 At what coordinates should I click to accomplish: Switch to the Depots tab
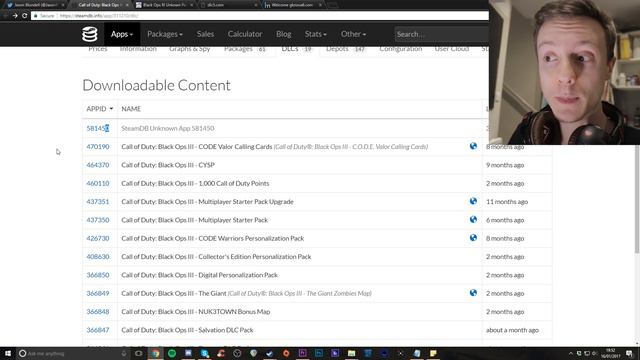tap(345, 49)
